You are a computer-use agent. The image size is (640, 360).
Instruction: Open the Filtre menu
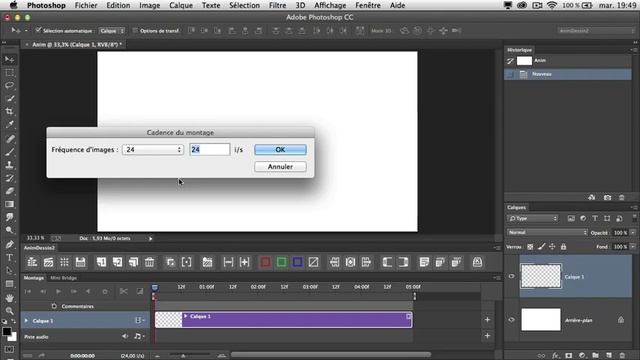pyautogui.click(x=278, y=5)
